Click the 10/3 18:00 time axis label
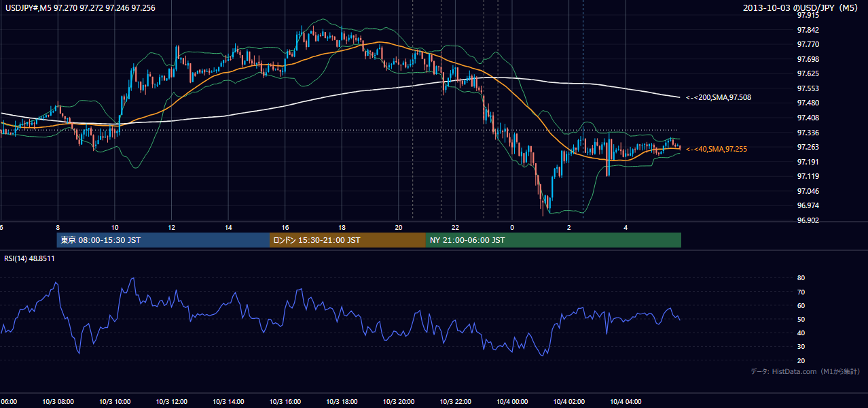This screenshot has width=868, height=408. (x=342, y=402)
